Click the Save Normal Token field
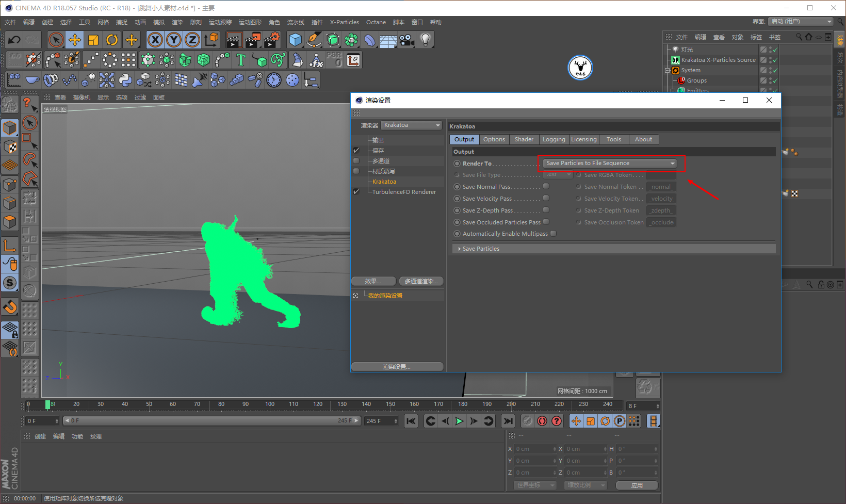This screenshot has width=846, height=504. click(x=661, y=187)
